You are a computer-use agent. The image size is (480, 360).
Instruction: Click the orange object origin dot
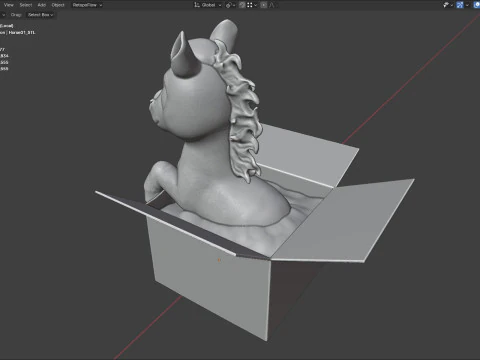(219, 260)
